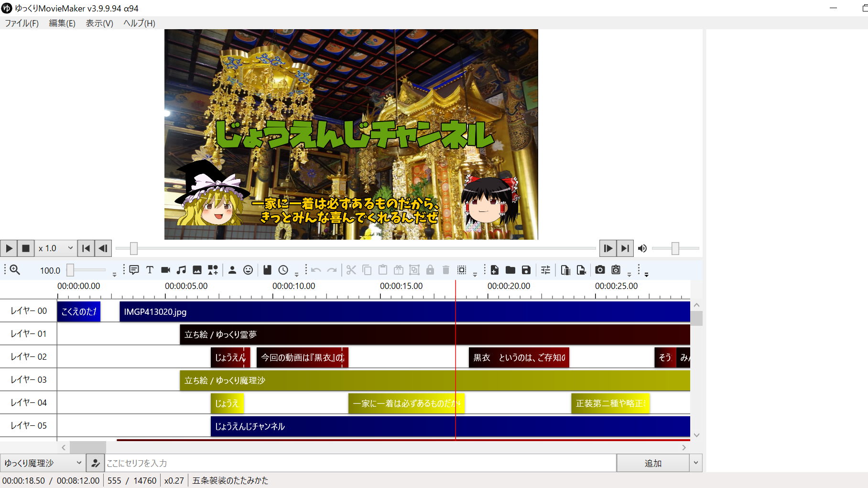Click the timeline zoom magnifier icon
This screenshot has width=868, height=488.
pos(15,270)
